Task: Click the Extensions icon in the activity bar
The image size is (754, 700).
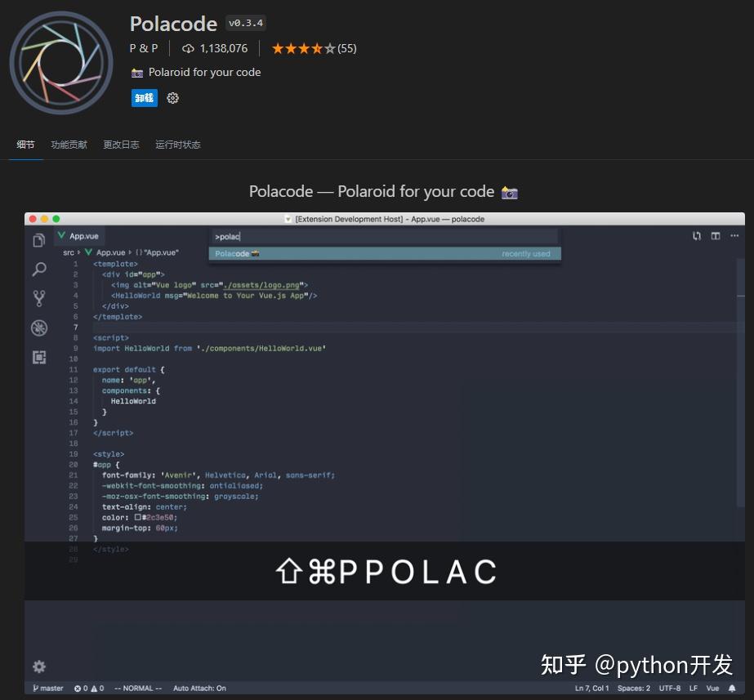Action: pyautogui.click(x=38, y=357)
